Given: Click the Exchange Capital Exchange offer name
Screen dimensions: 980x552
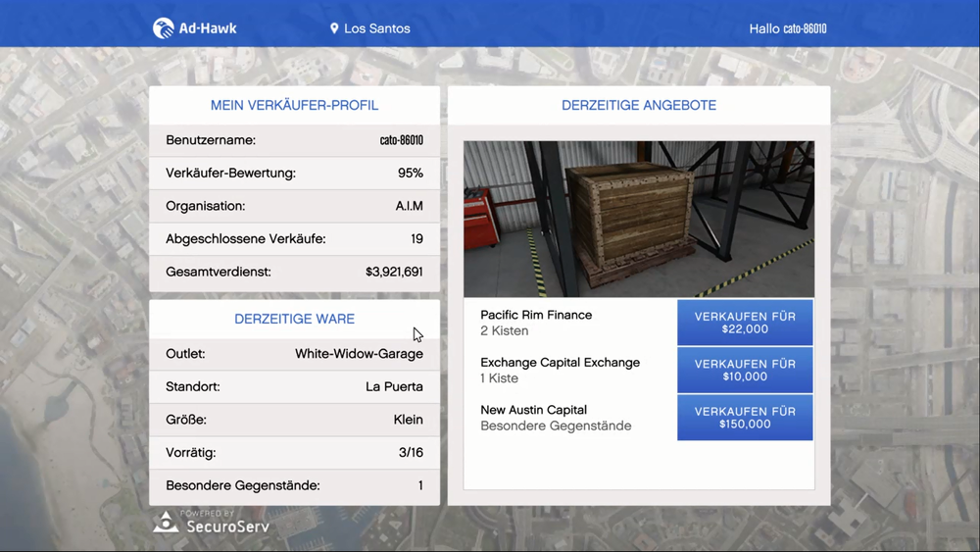Looking at the screenshot, I should point(560,363).
